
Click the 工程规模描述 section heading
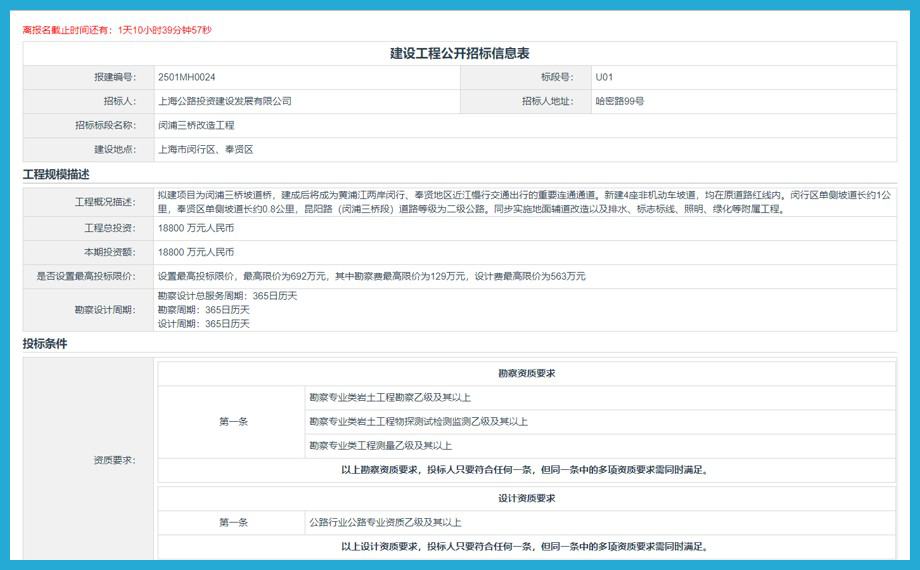pos(56,175)
